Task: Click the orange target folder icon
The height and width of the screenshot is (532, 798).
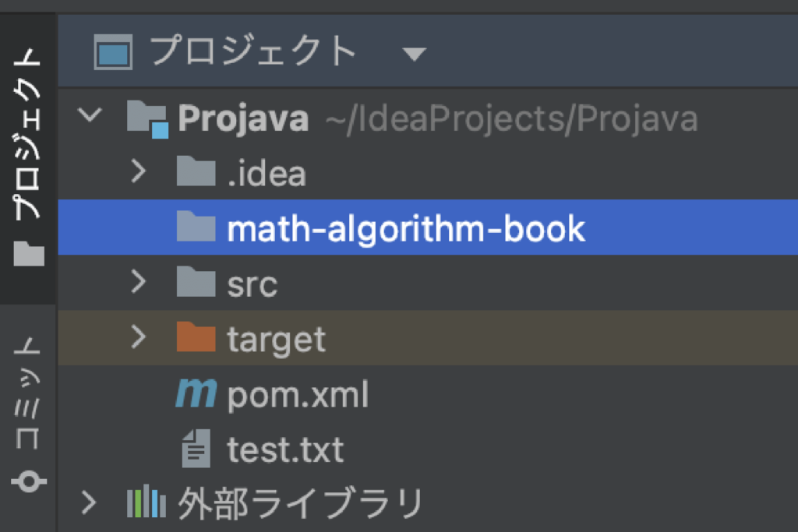Action: pyautogui.click(x=196, y=338)
